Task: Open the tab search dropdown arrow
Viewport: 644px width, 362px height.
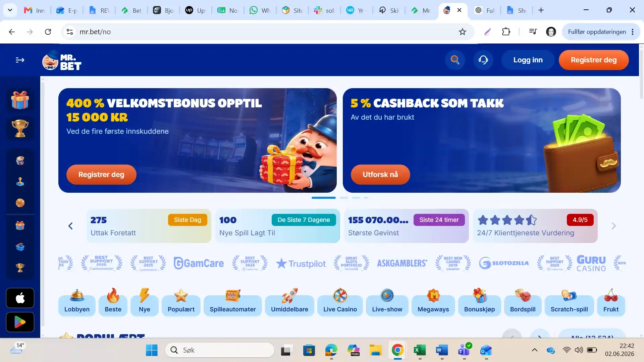Action: point(10,10)
